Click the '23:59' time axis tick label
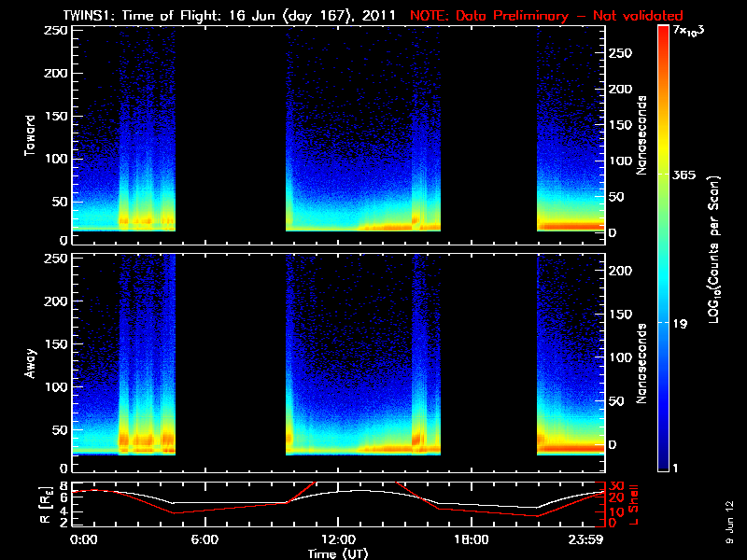Screen dimensions: 747x560 click(x=587, y=539)
